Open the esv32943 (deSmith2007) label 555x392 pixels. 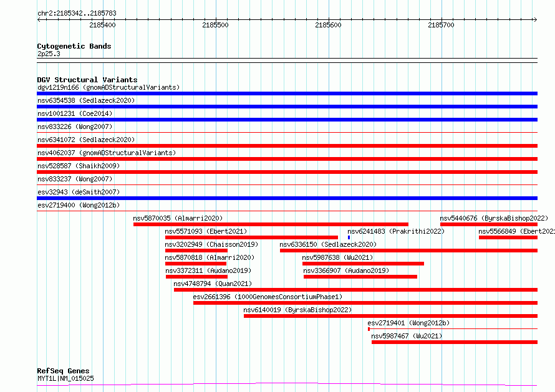[79, 192]
